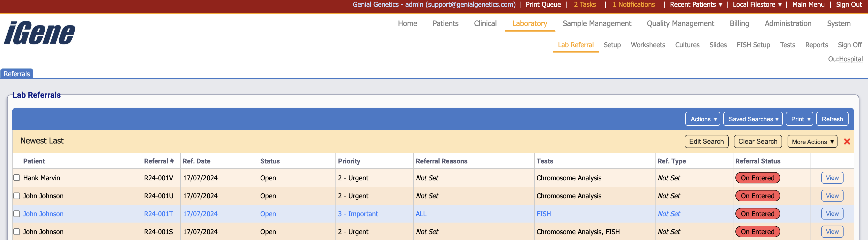This screenshot has width=868, height=240.
Task: Click Edit Search
Action: pos(706,141)
